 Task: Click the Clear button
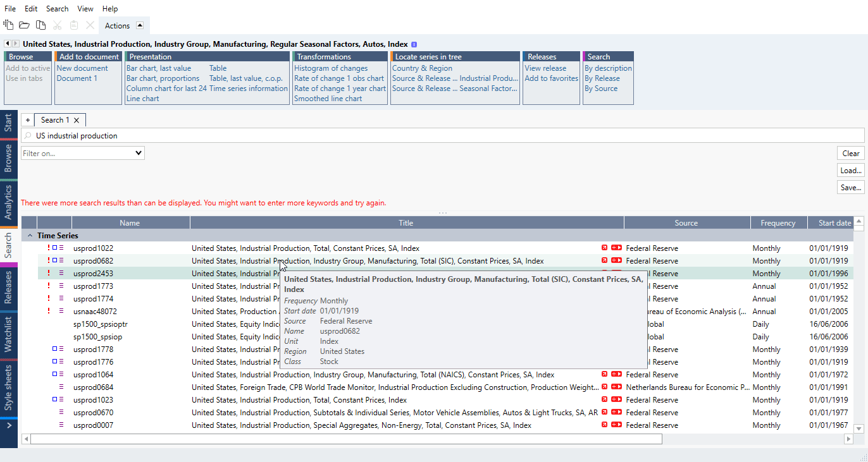851,153
